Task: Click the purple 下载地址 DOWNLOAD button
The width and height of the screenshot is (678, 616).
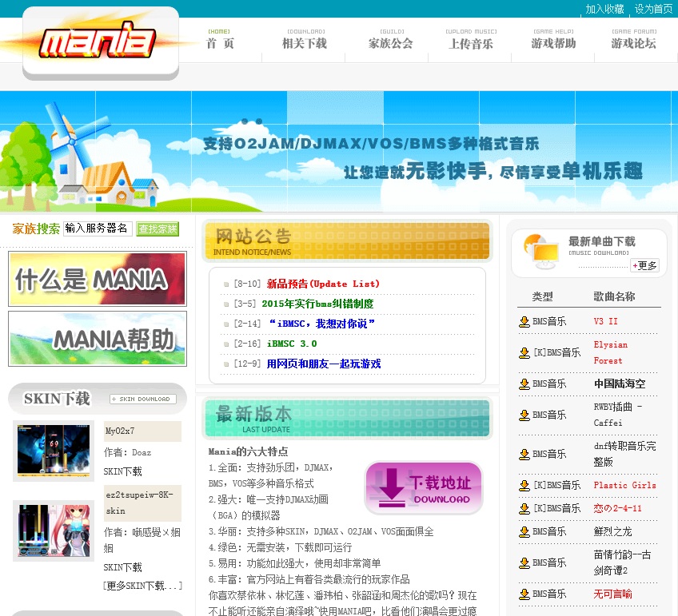Action: pos(424,488)
